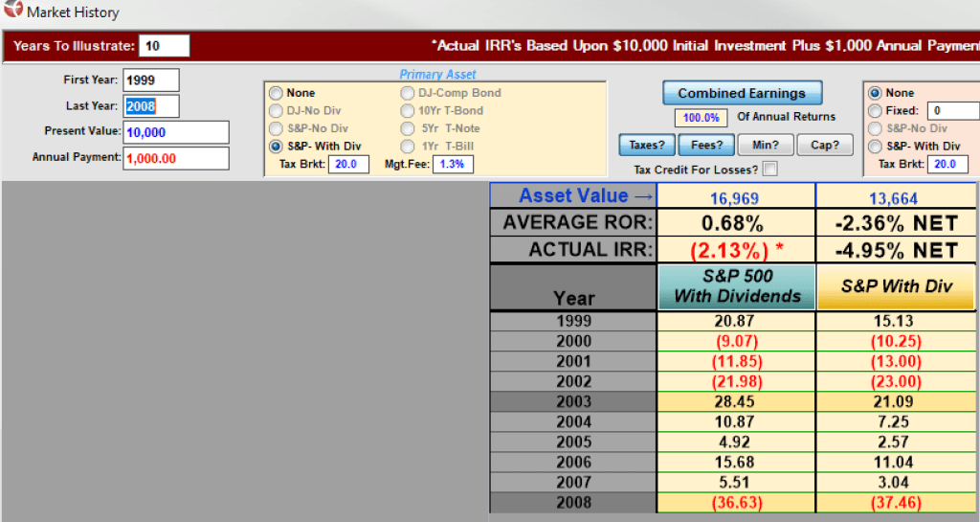Select S&P- With Div in secondary asset panel
Viewport: 980px width, 522px height.
875,147
